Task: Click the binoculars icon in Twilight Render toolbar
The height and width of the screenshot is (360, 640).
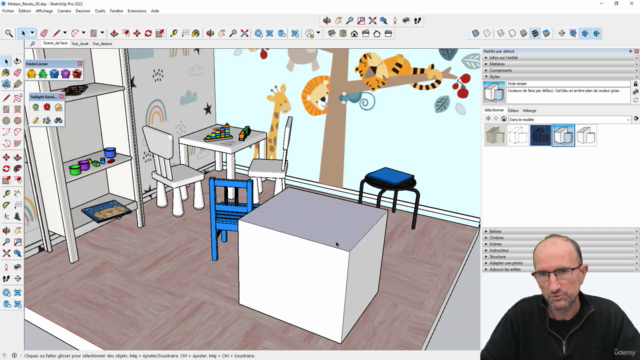Action: pyautogui.click(x=58, y=120)
